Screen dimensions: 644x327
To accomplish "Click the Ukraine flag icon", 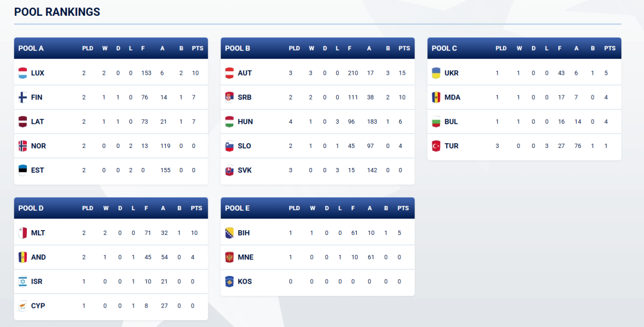I will pos(436,73).
